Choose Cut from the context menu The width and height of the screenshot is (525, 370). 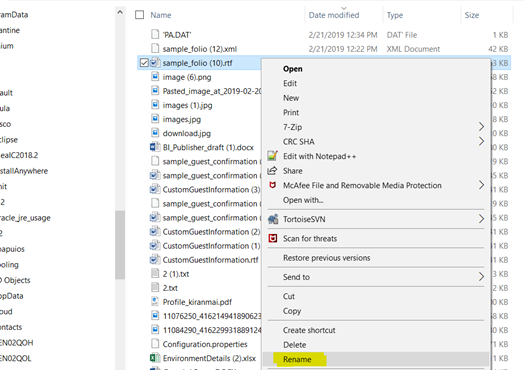coord(289,296)
